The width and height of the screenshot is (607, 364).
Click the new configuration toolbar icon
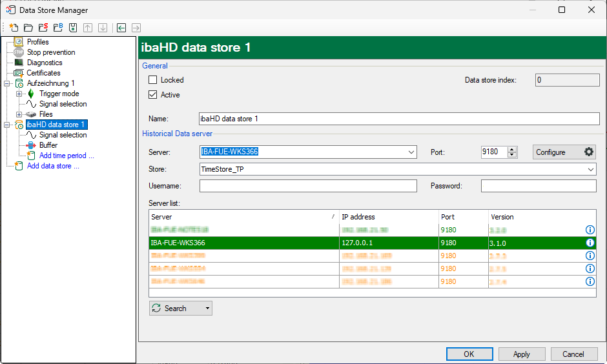[13, 28]
